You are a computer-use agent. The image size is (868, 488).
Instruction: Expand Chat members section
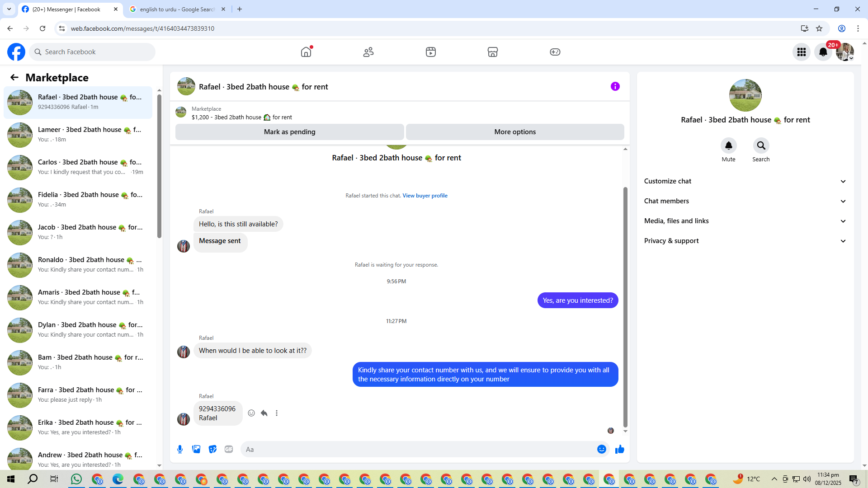point(745,201)
